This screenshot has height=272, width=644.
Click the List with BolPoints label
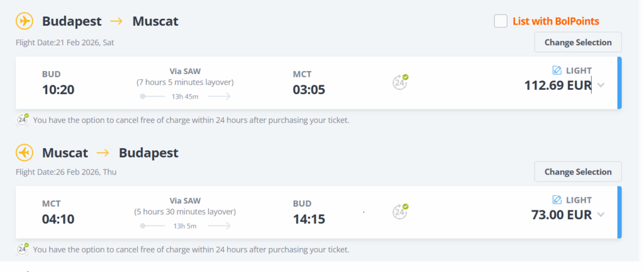click(x=555, y=21)
